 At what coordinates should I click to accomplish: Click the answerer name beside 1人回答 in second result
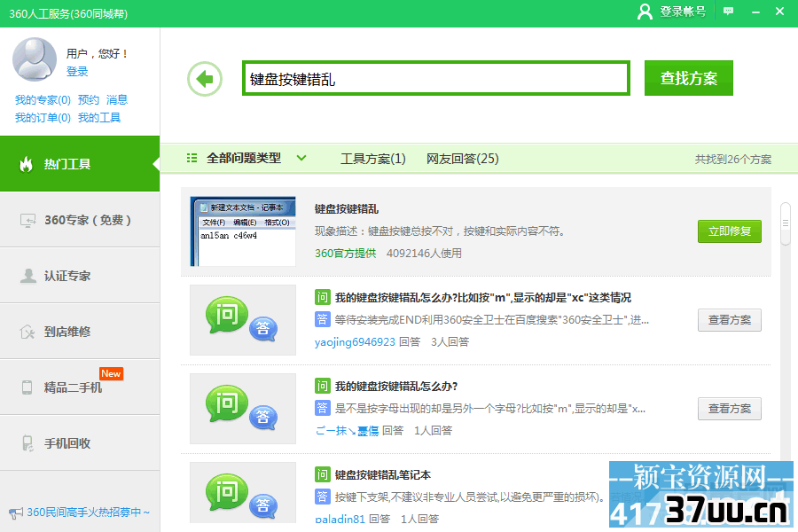point(347,431)
